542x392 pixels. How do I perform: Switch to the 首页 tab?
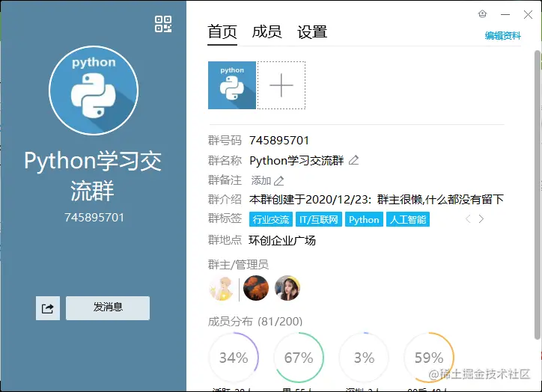(x=222, y=32)
